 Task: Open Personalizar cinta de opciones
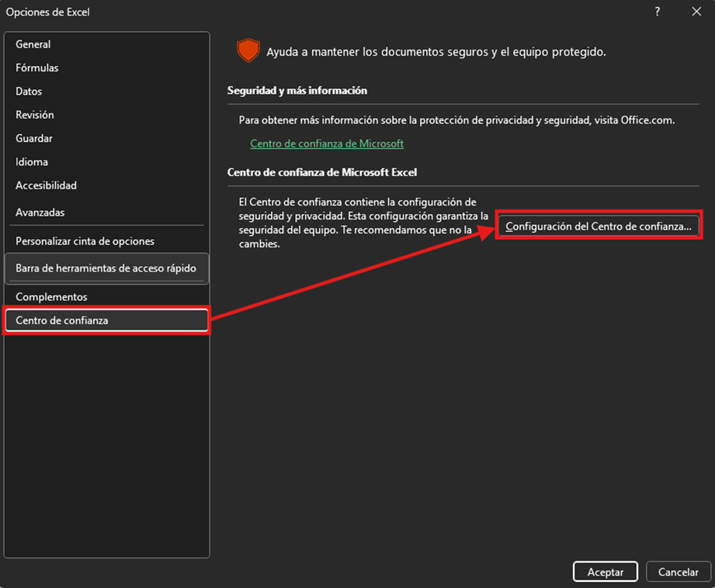85,241
